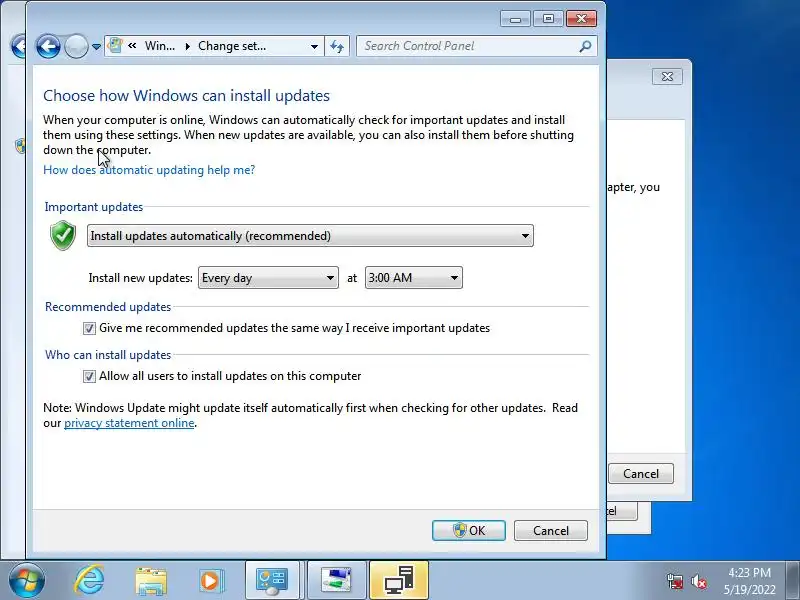
Task: Switch to the network connection taskbar window
Action: 336,581
